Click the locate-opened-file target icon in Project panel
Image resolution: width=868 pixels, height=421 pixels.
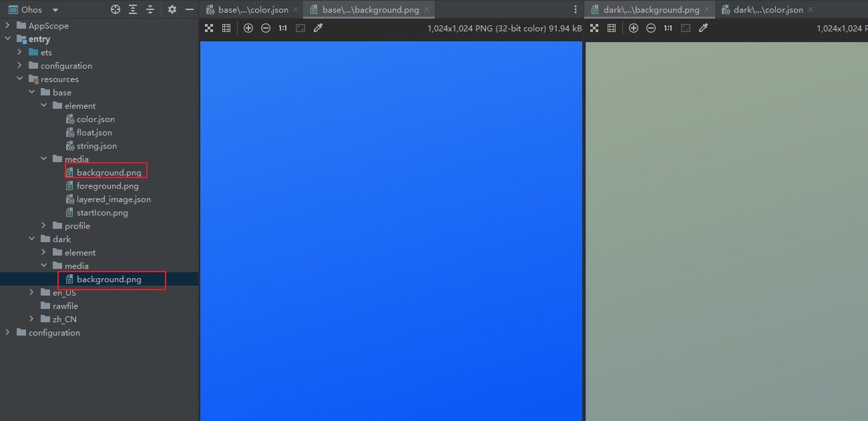pos(116,9)
